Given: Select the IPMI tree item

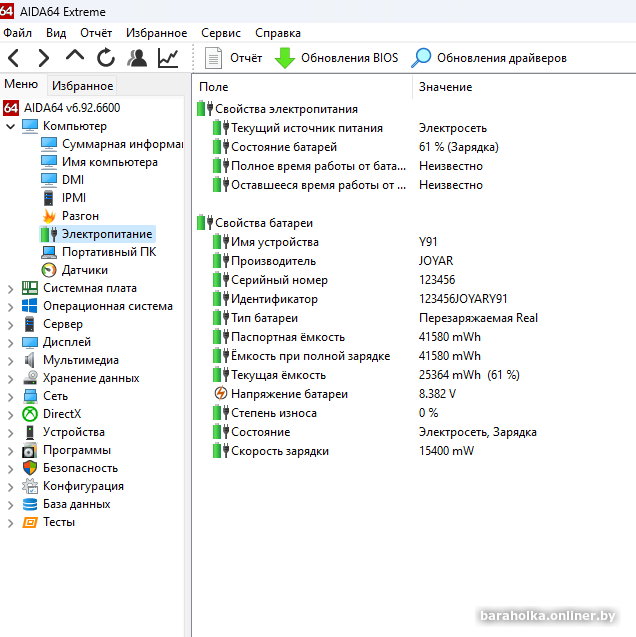Looking at the screenshot, I should [x=74, y=198].
